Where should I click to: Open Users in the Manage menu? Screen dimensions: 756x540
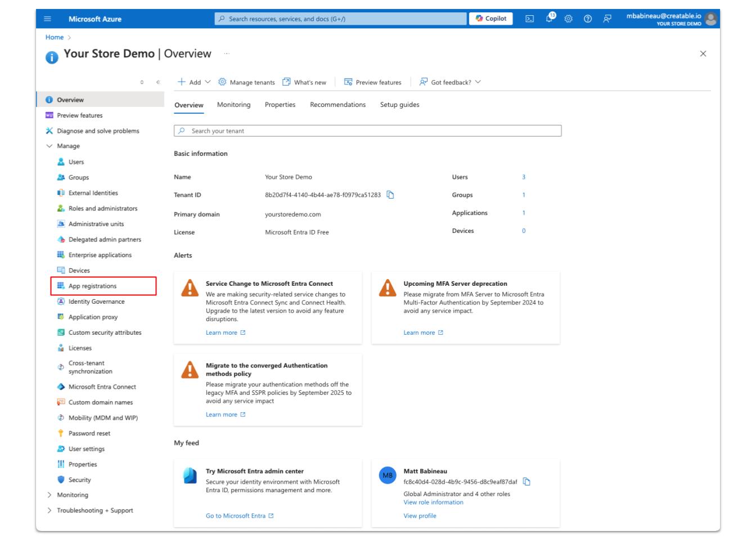76,162
